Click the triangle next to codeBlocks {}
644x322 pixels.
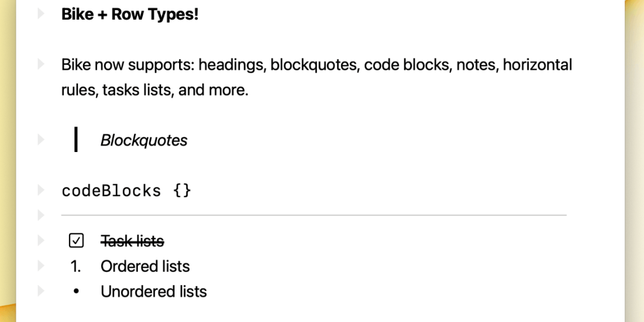(41, 190)
